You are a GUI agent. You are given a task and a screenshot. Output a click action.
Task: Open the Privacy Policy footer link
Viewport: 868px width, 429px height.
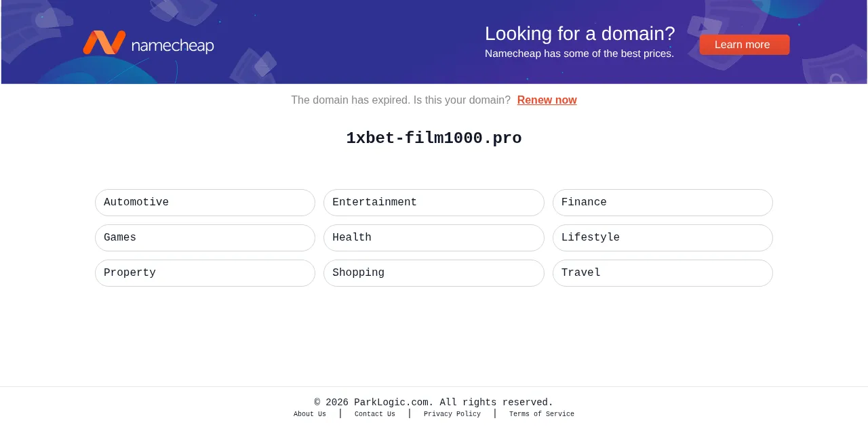pyautogui.click(x=452, y=414)
